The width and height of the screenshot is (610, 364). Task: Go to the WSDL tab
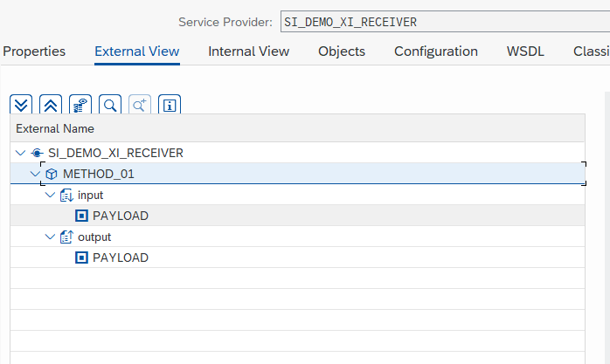click(525, 51)
